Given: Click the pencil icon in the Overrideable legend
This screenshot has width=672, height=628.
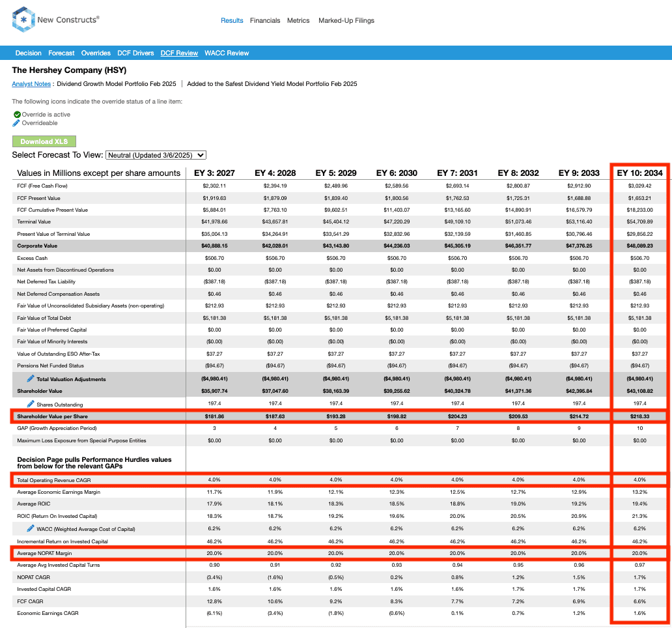Looking at the screenshot, I should 16,123.
